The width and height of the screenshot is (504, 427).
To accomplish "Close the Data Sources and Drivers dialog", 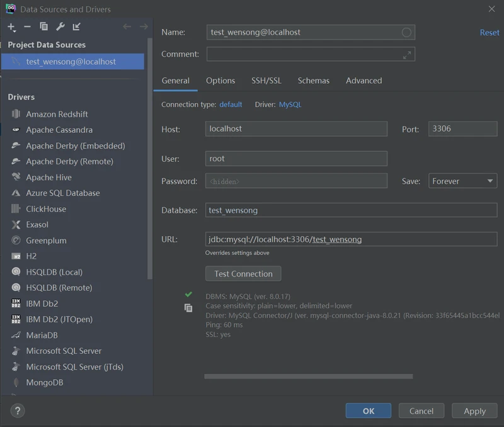I will [492, 9].
